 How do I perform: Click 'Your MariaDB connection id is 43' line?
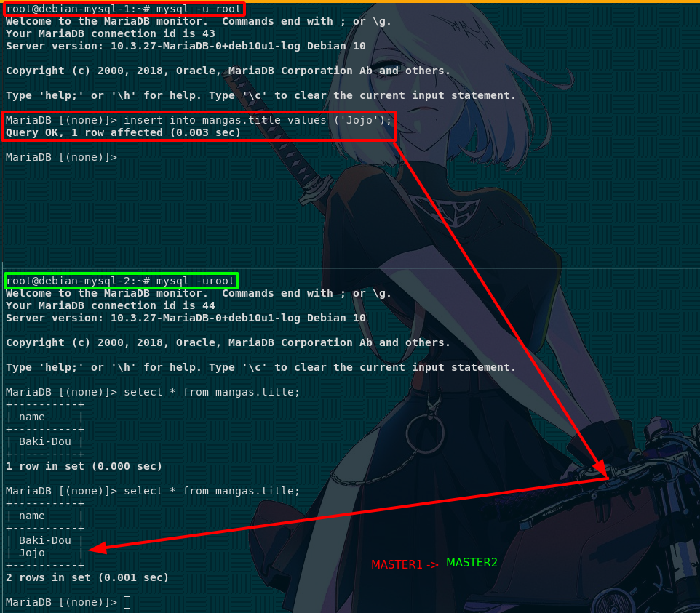111,34
